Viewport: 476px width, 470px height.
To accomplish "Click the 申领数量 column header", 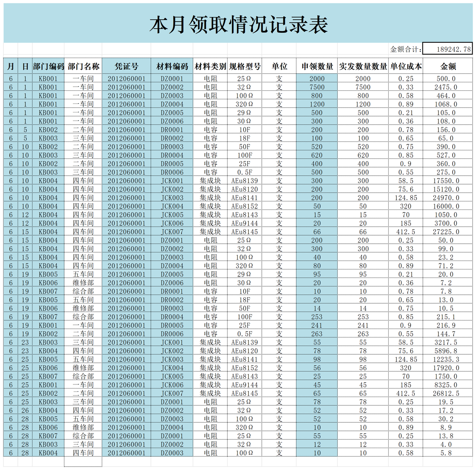I will (x=317, y=66).
